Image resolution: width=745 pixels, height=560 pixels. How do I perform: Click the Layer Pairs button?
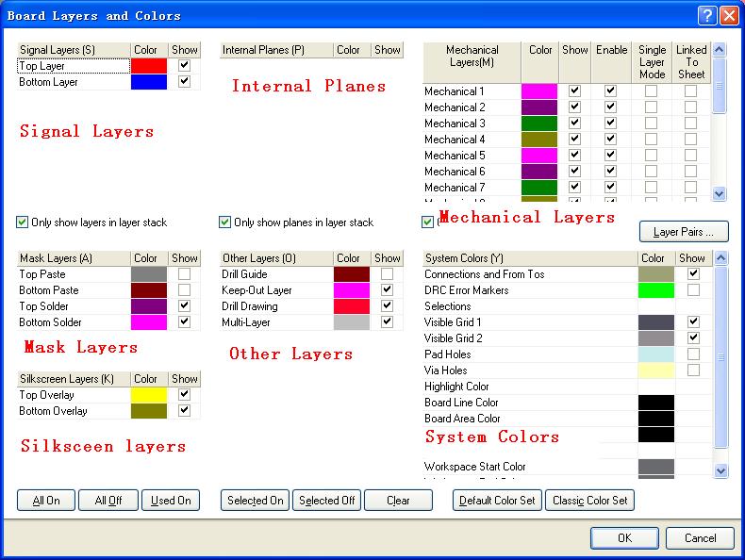684,232
